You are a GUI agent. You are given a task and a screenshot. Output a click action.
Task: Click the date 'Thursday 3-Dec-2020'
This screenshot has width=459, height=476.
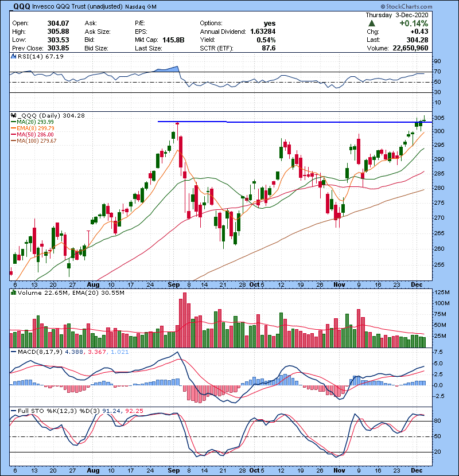click(396, 15)
